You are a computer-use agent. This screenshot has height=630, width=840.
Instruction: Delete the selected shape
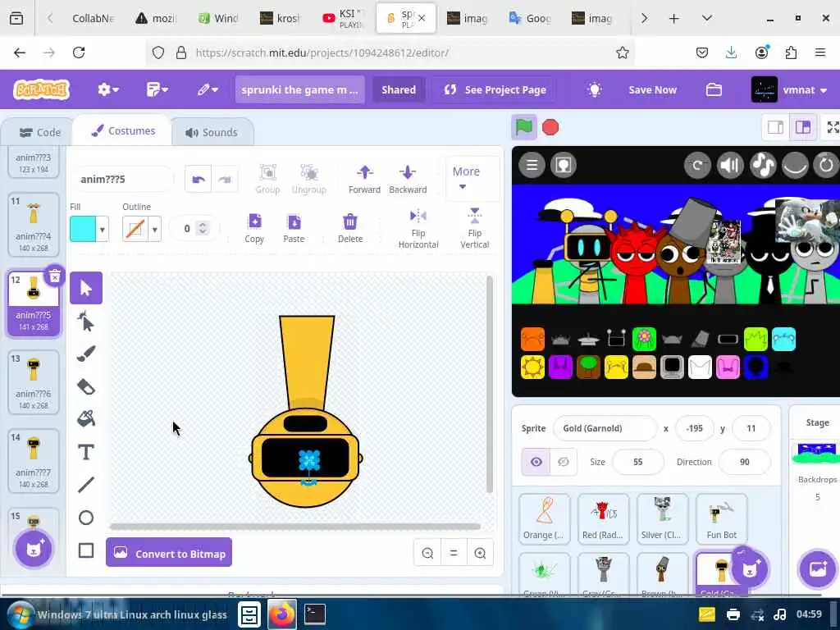coord(349,228)
